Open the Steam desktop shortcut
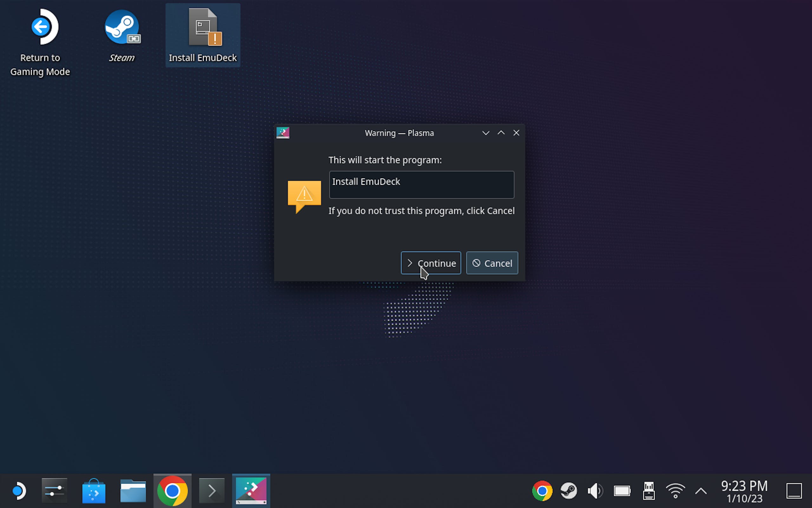This screenshot has height=508, width=812. 122,35
